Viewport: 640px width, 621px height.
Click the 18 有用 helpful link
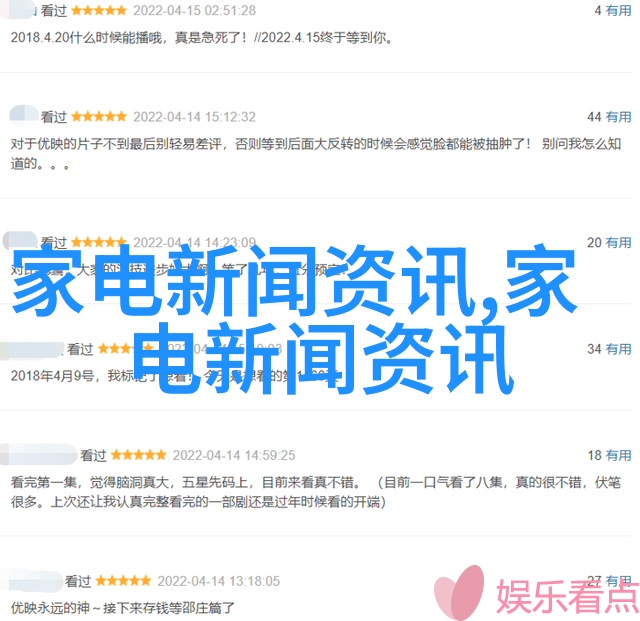[609, 455]
